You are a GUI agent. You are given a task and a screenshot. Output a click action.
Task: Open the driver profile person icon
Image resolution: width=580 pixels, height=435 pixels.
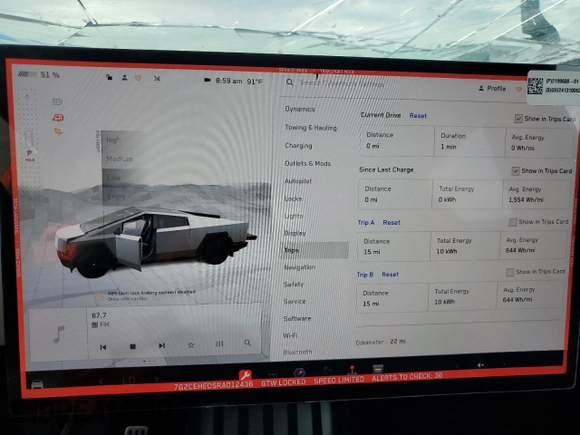coord(125,78)
